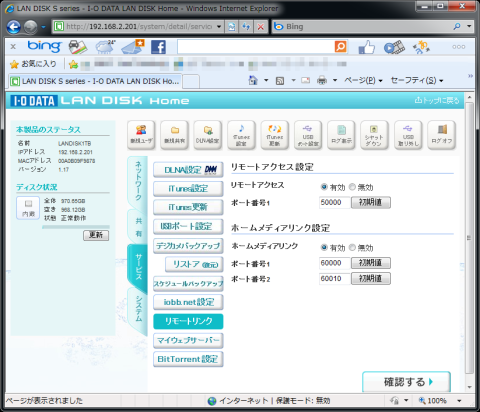Click the 更新 button under disk status
This screenshot has width=480, height=412.
pyautogui.click(x=96, y=235)
